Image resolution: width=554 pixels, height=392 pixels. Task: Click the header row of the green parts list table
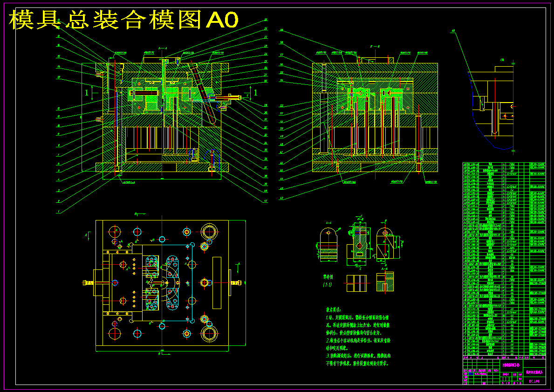(x=505, y=357)
